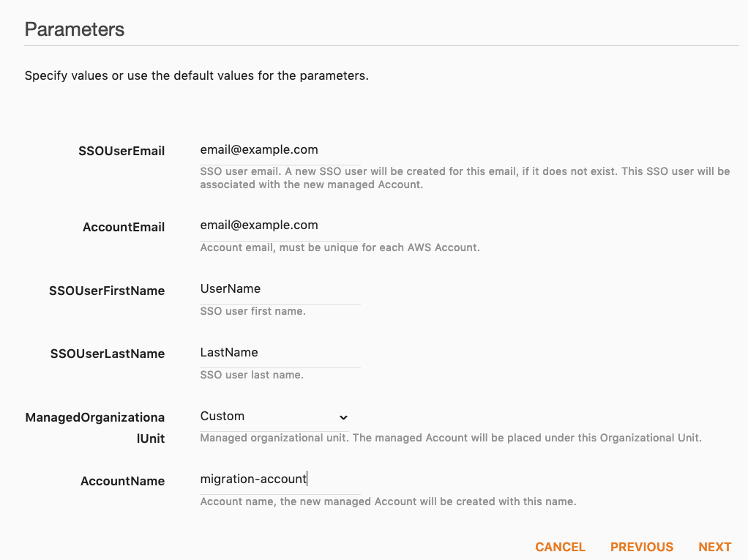Screen dimensions: 748x560
Task: Click the AccountName label
Action: click(123, 481)
